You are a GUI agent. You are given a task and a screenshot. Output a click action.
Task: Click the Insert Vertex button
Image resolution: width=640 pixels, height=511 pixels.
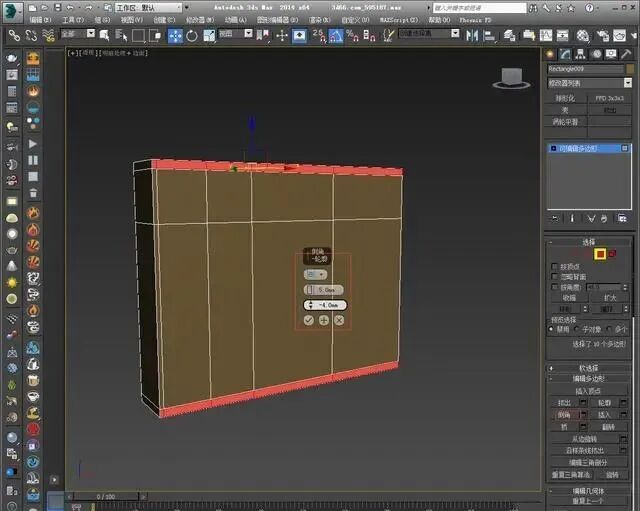coord(588,391)
